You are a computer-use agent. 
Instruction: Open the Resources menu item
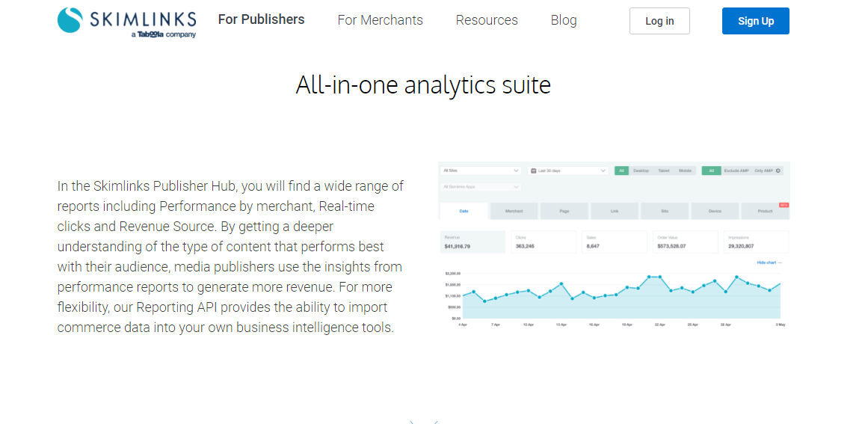pos(487,20)
